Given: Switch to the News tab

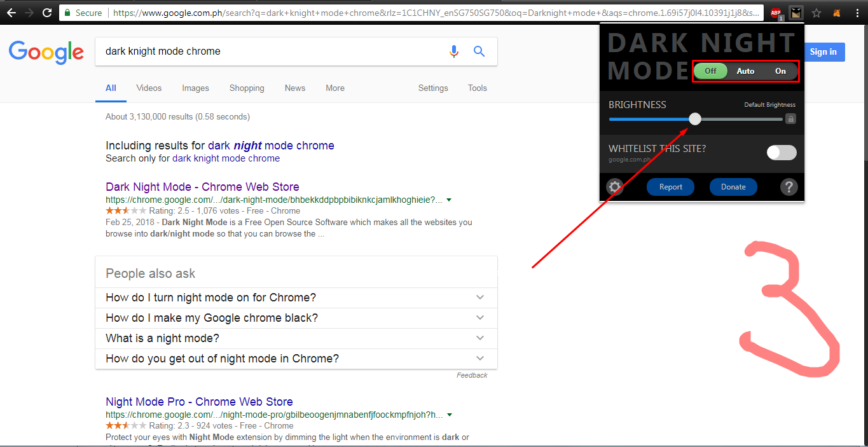Looking at the screenshot, I should click(295, 88).
